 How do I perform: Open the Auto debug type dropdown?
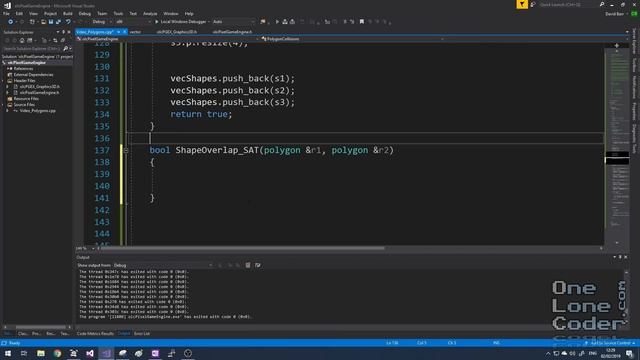233,22
